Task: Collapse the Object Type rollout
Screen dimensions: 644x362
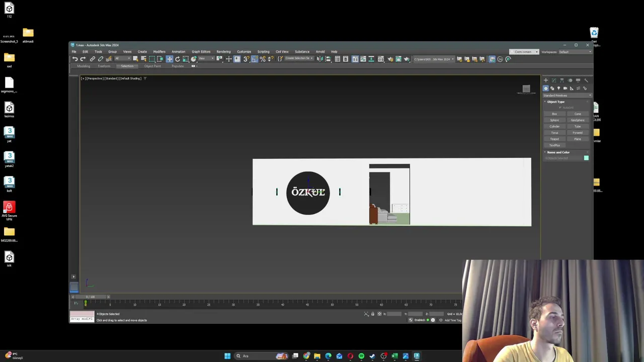Action: (555, 102)
